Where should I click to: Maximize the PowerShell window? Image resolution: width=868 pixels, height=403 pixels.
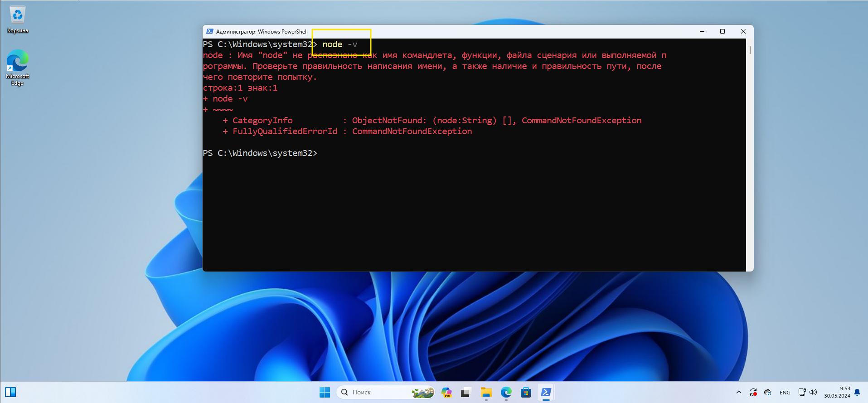point(723,31)
